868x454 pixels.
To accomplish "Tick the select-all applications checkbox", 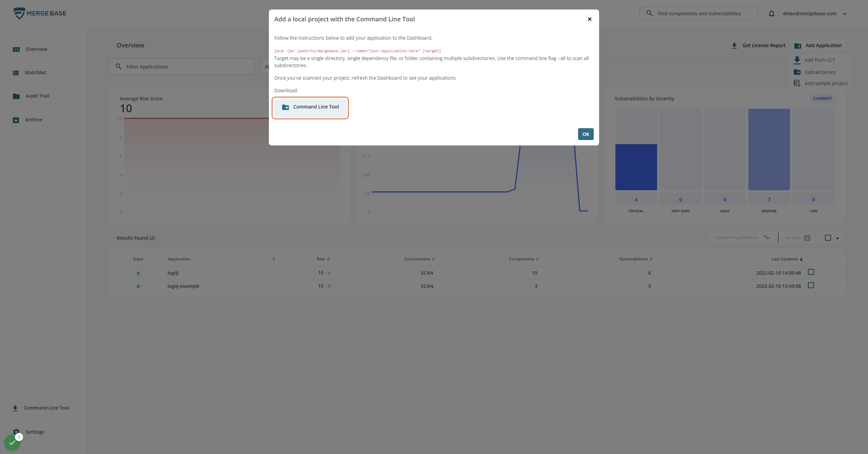I will tap(828, 238).
